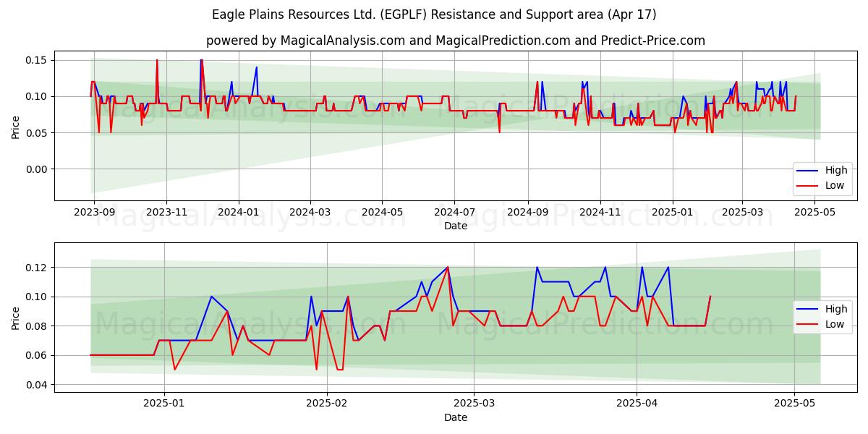Image resolution: width=868 pixels, height=434 pixels.
Task: Click the 2024-01 tick label on upper axis
Action: (238, 213)
